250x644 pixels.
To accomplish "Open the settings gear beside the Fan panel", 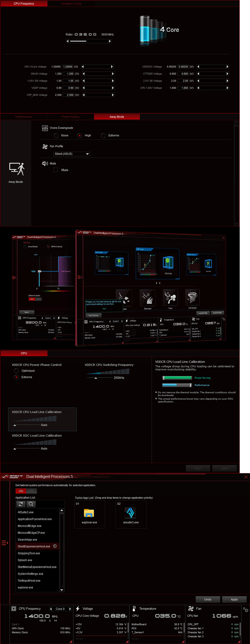I will [x=246, y=610].
